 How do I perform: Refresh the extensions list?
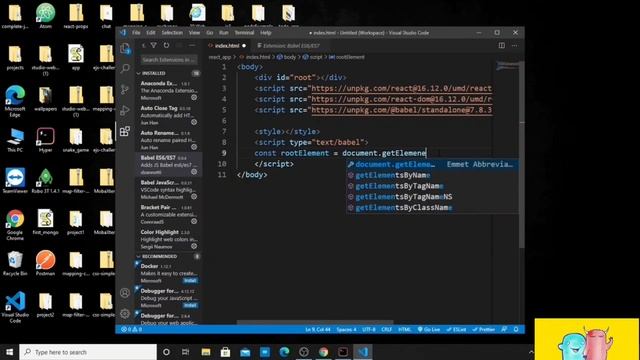(166, 45)
